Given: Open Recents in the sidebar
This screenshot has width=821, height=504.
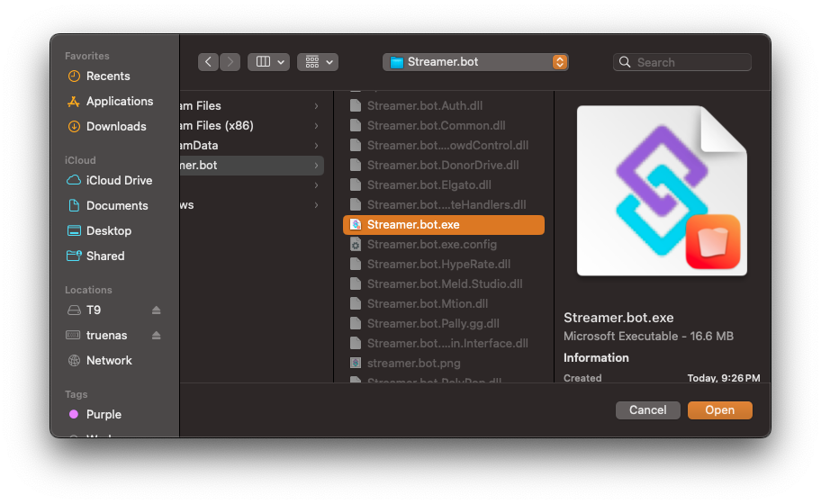Looking at the screenshot, I should 107,76.
